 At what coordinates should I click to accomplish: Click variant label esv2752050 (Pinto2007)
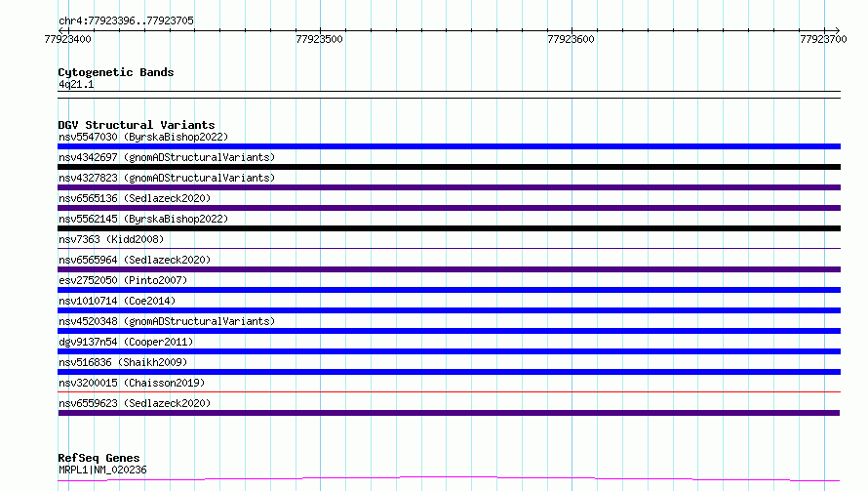pyautogui.click(x=123, y=280)
